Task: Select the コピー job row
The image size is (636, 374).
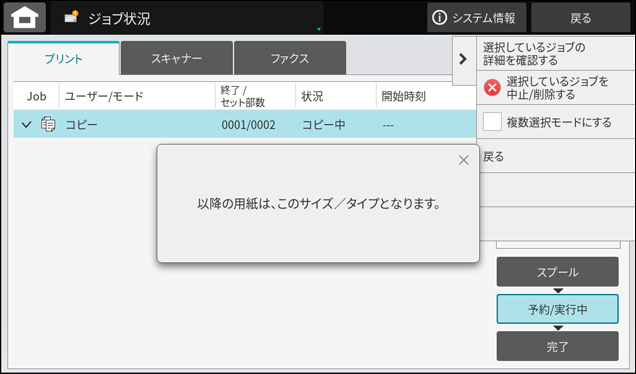Action: (x=245, y=124)
